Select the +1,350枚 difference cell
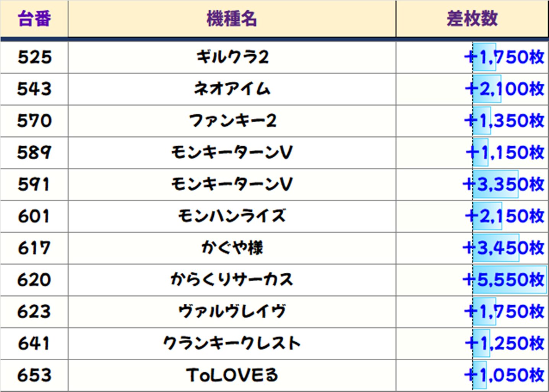Image resolution: width=549 pixels, height=392 pixels. pyautogui.click(x=505, y=121)
